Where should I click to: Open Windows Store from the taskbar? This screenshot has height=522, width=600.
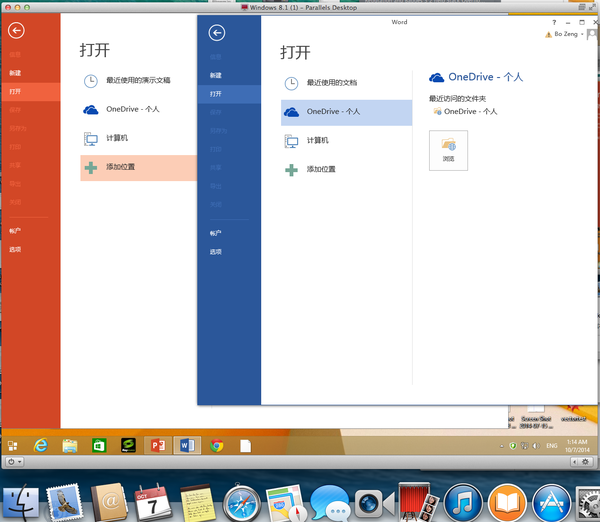pyautogui.click(x=99, y=446)
